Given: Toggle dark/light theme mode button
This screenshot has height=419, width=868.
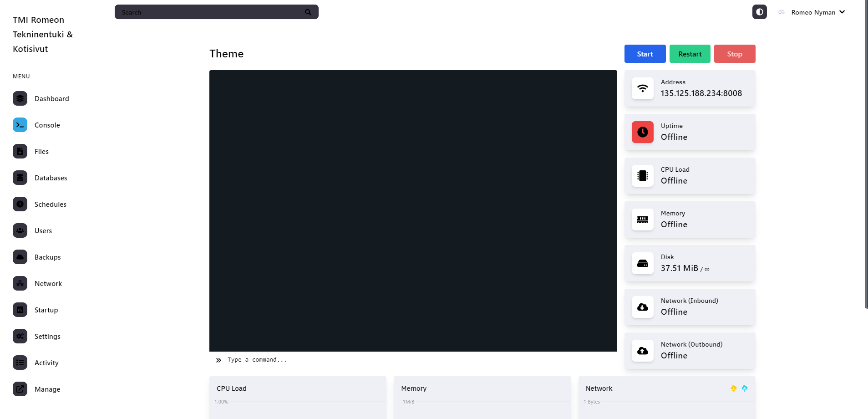Looking at the screenshot, I should pyautogui.click(x=759, y=12).
